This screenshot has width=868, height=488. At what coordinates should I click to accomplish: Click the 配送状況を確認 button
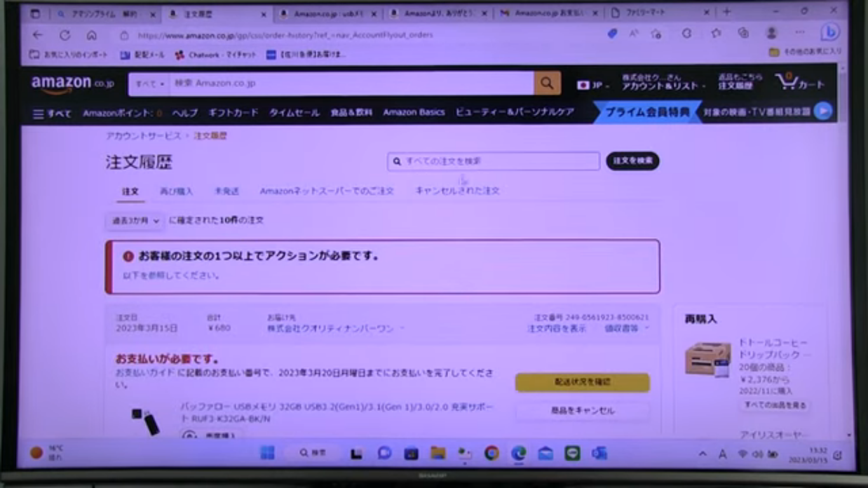(582, 383)
